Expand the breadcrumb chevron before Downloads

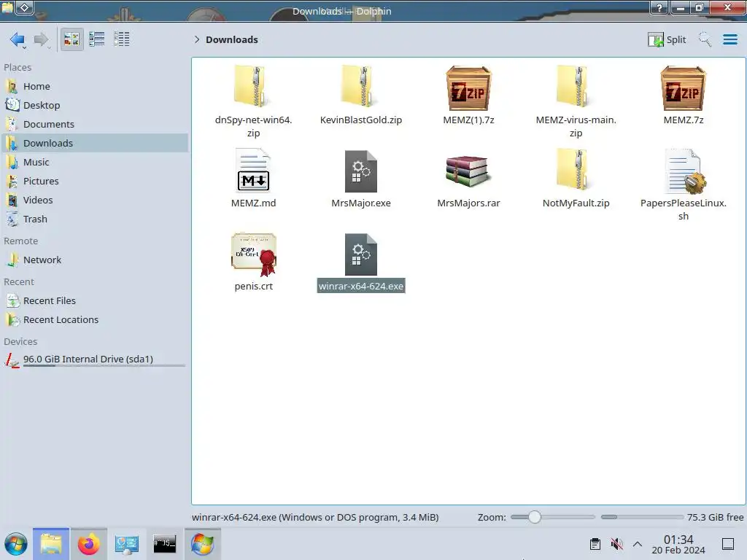(197, 39)
